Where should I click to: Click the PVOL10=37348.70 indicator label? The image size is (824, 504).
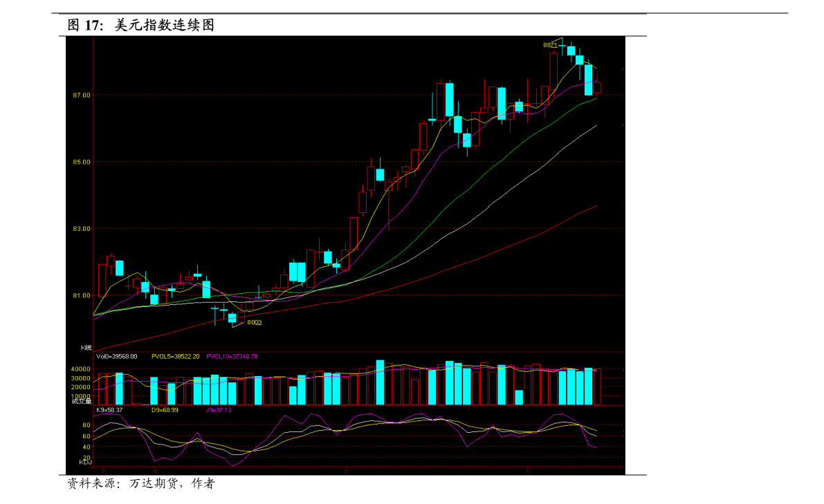[x=232, y=357]
